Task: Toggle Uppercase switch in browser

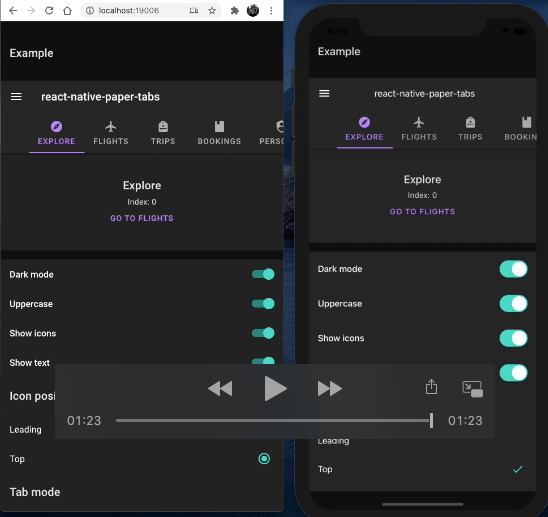Action: click(263, 304)
